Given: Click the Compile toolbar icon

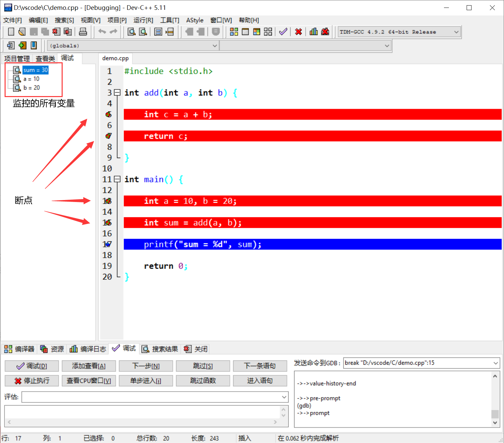Looking at the screenshot, I should click(x=234, y=32).
